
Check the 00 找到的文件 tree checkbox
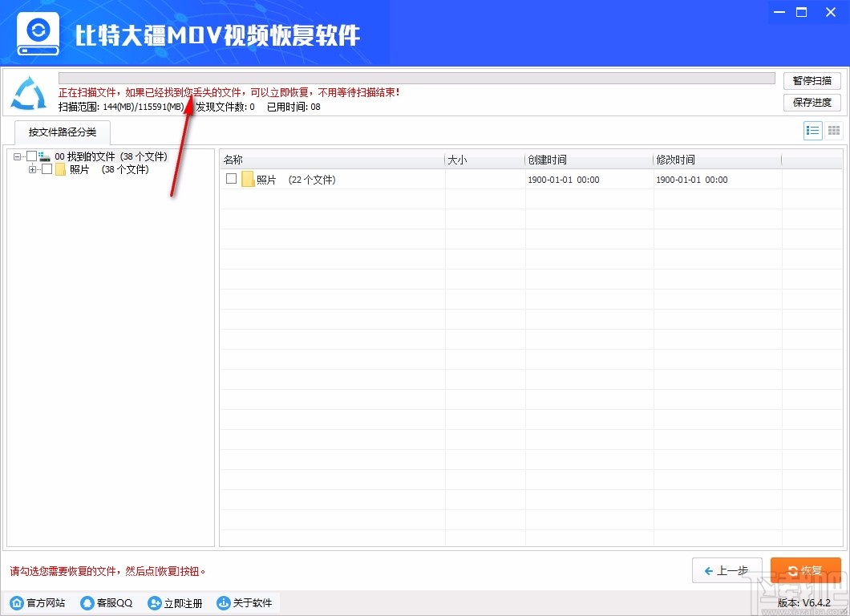[x=32, y=156]
